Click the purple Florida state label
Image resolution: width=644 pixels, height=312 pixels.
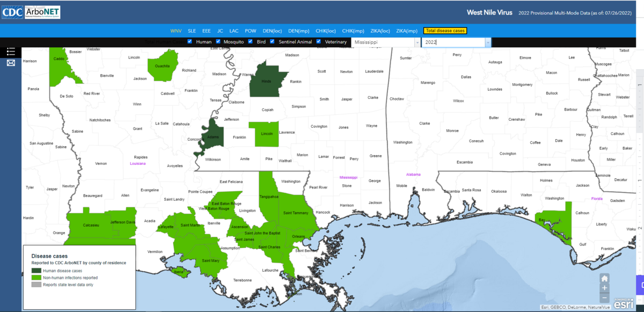click(x=597, y=198)
